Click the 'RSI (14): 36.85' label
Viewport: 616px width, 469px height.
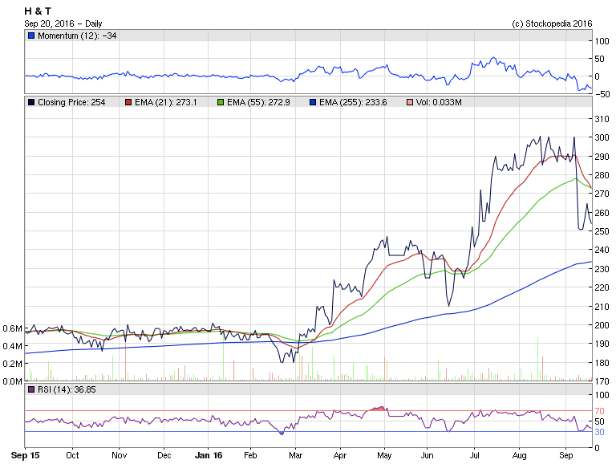[67, 390]
